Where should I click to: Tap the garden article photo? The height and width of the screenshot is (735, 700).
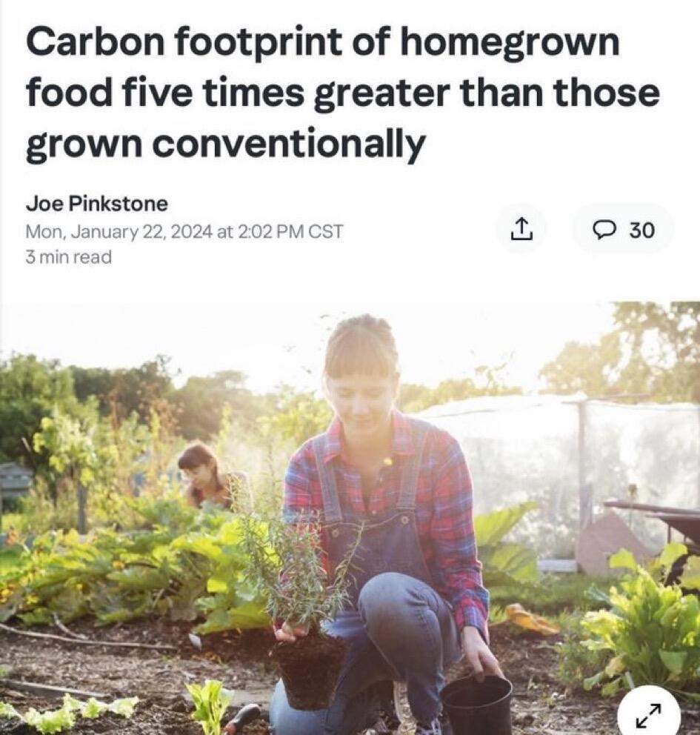coord(350,518)
